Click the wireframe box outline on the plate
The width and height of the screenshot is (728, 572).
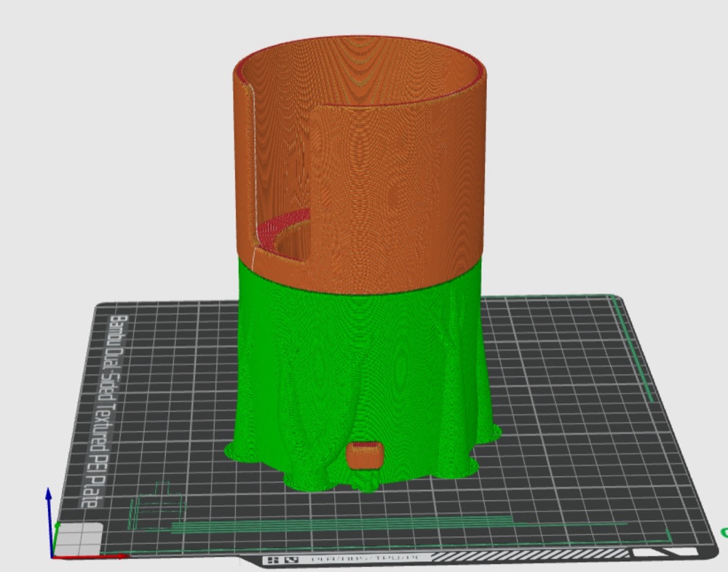[x=157, y=505]
